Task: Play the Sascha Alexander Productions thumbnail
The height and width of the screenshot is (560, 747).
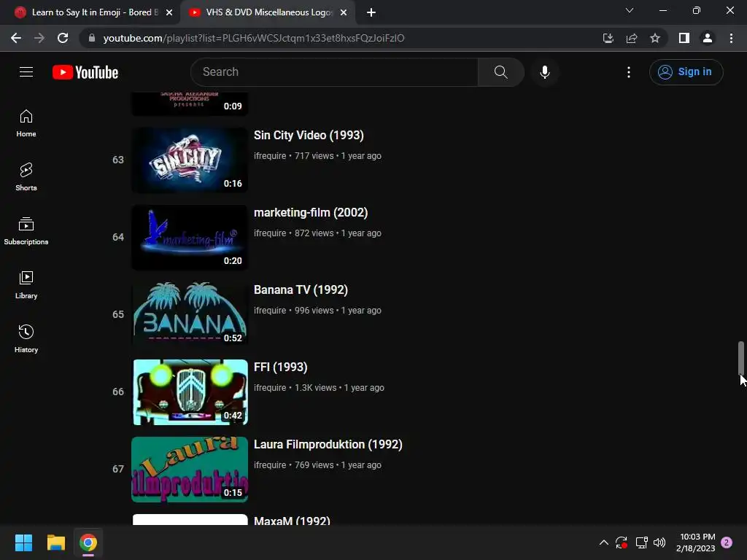Action: 190,104
